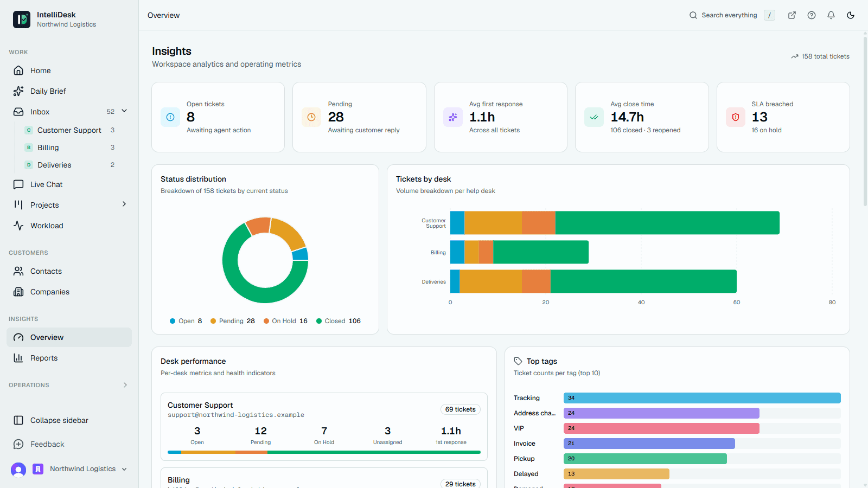Click the IntelliDesk logo icon
The image size is (868, 488).
point(22,20)
